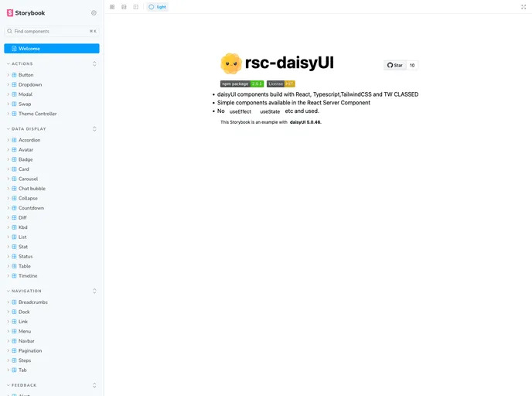Expand the Table component

point(52,266)
